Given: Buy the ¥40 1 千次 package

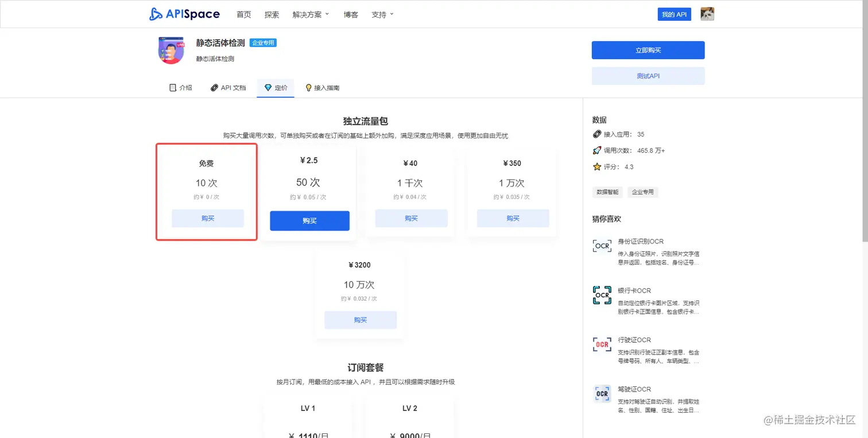Looking at the screenshot, I should tap(411, 218).
